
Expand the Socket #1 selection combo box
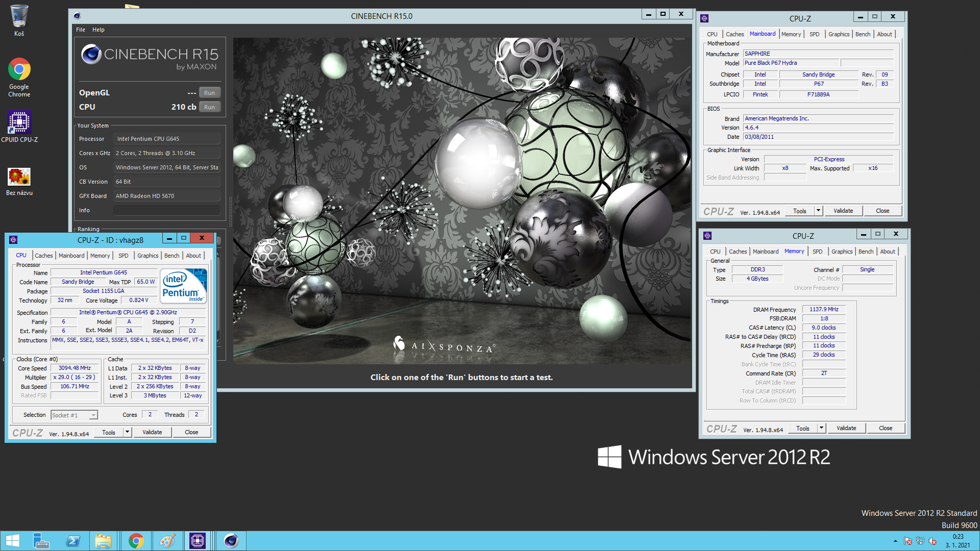tap(93, 415)
